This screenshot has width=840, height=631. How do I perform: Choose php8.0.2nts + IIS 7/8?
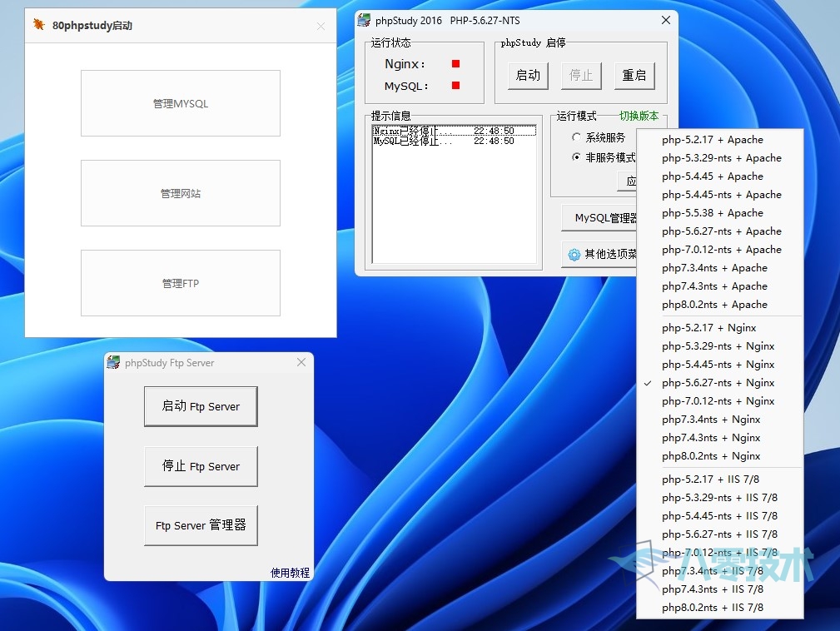720,608
